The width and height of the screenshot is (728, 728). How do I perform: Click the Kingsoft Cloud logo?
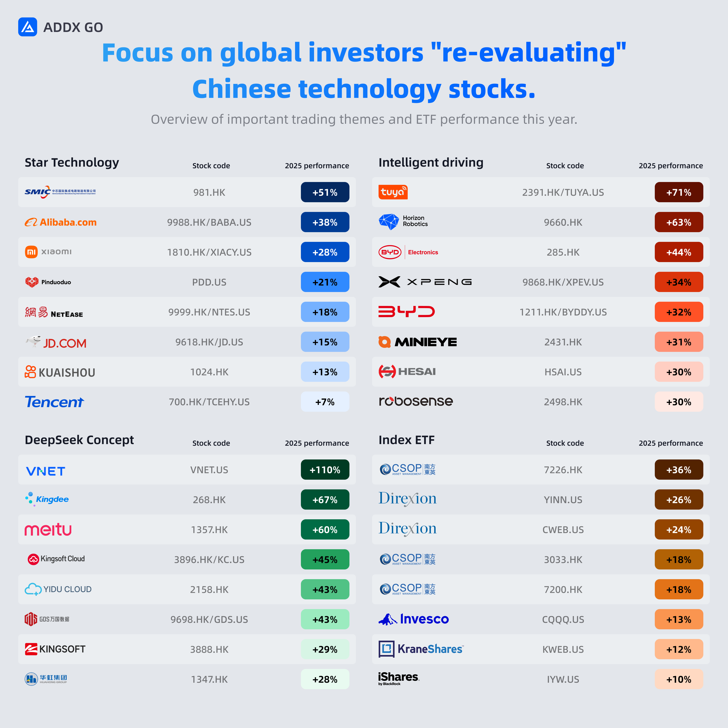click(56, 559)
